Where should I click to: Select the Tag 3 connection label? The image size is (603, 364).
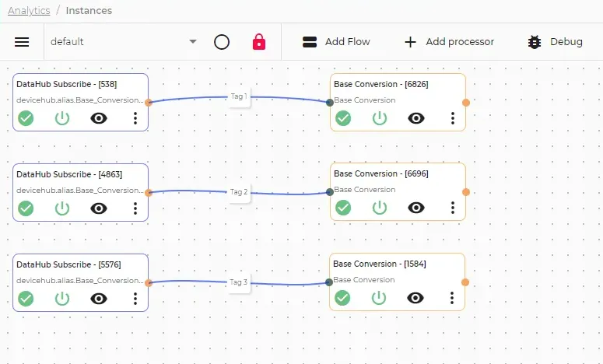(239, 282)
